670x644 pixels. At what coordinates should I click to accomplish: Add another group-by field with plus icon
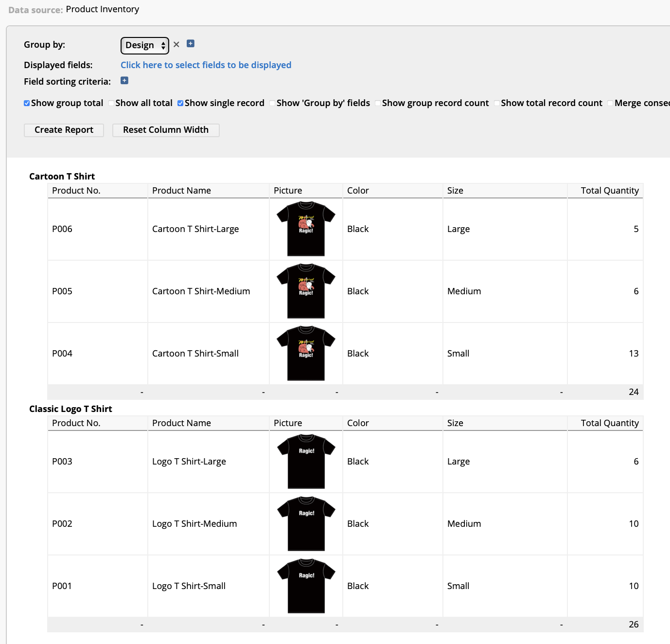(191, 44)
